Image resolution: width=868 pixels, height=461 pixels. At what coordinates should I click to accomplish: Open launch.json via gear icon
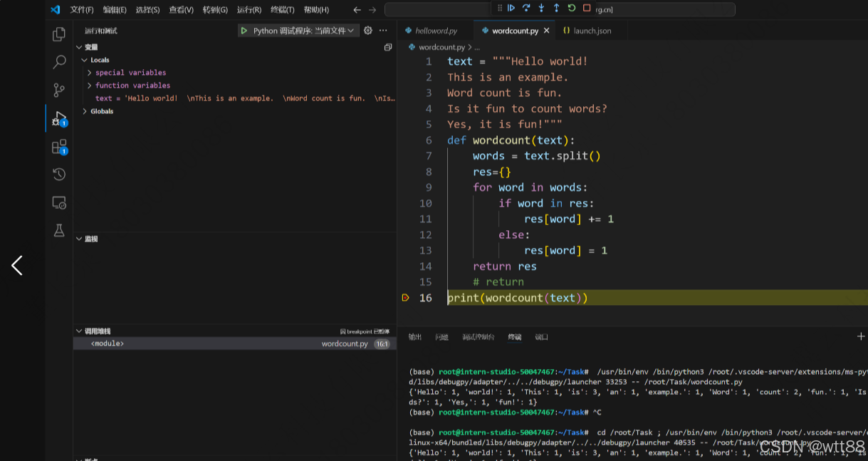pyautogui.click(x=368, y=31)
